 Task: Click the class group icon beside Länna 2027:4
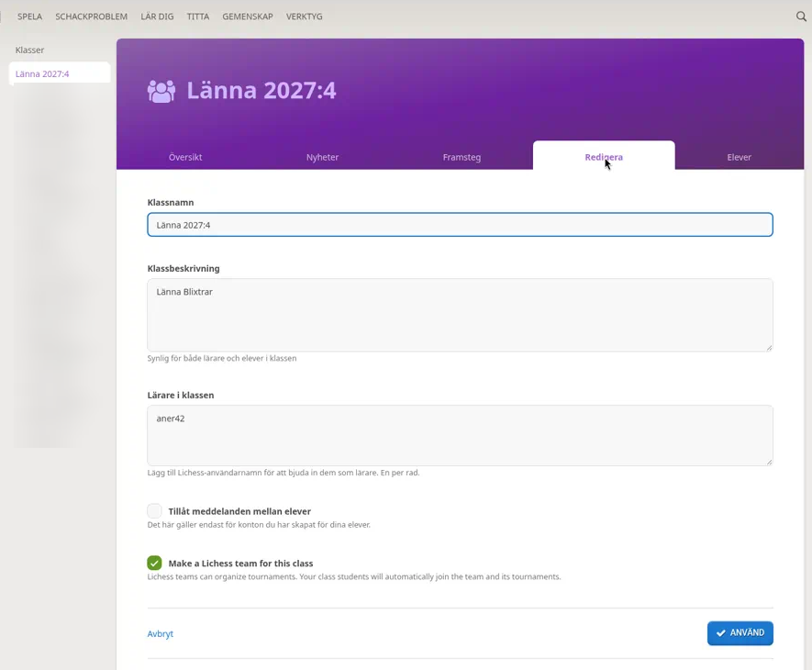tap(161, 91)
